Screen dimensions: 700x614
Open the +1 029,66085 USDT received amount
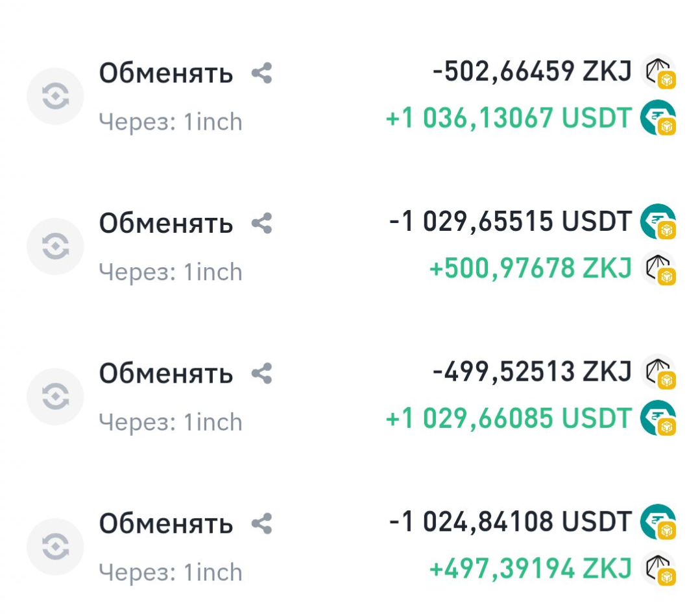508,418
